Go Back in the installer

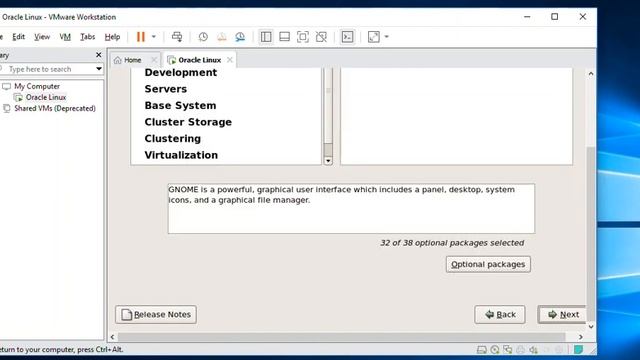click(500, 314)
